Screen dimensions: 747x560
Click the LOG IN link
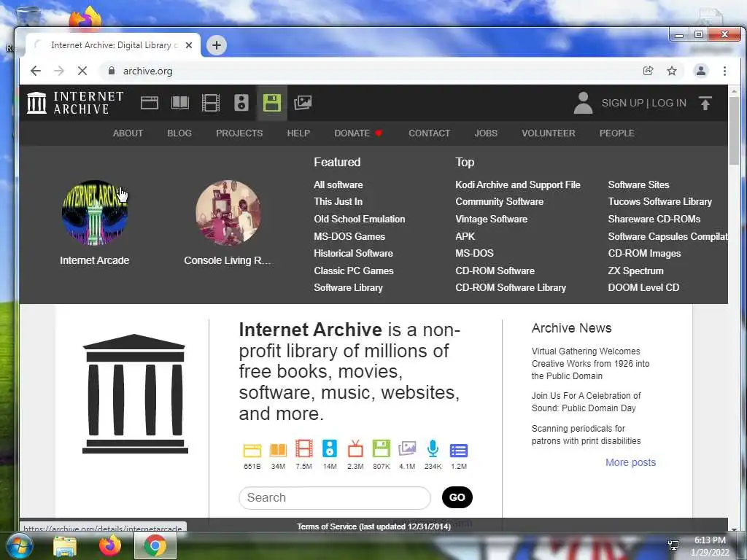click(669, 103)
